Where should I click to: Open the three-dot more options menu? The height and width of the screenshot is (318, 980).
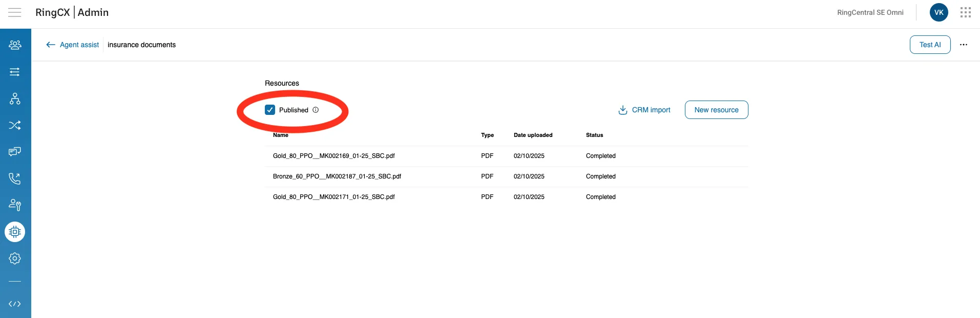click(x=964, y=45)
